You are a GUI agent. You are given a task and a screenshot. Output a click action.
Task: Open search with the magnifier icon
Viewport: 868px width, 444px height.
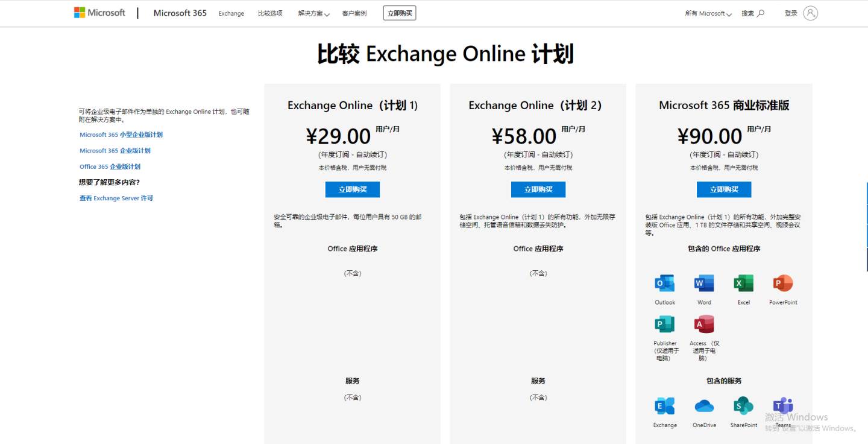pyautogui.click(x=761, y=13)
